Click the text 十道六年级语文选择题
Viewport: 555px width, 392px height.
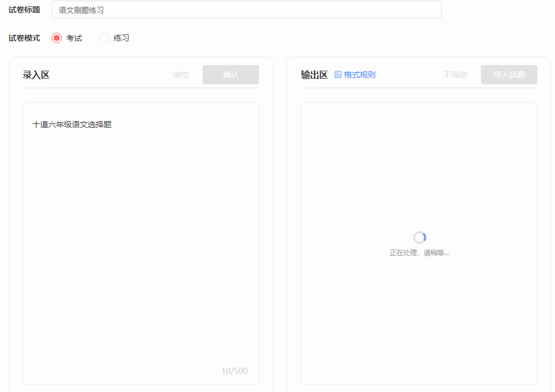point(72,124)
